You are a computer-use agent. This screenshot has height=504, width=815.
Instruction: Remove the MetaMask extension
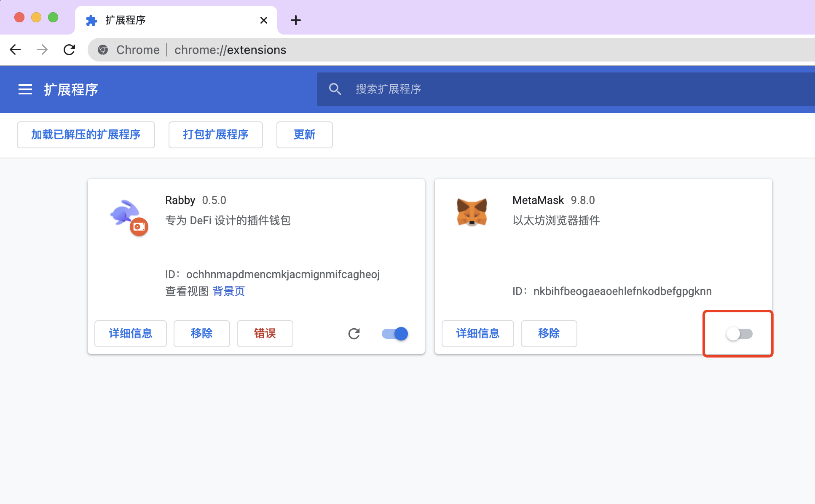[549, 334]
